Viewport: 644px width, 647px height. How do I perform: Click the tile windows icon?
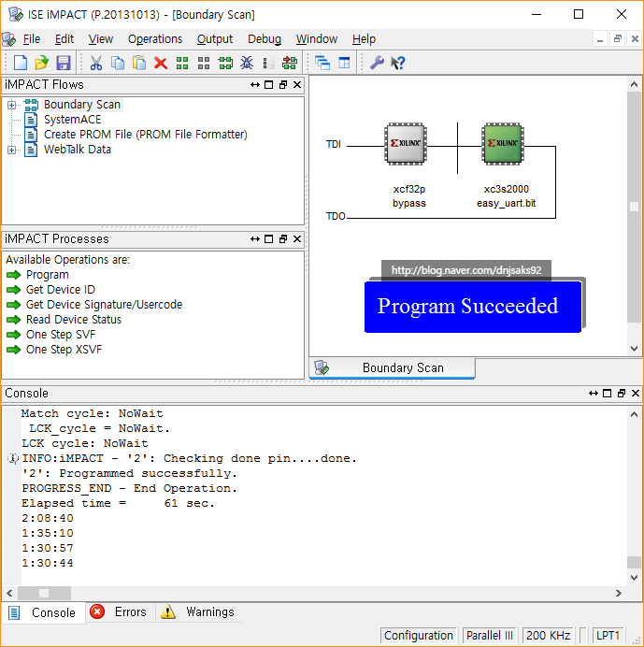[344, 64]
